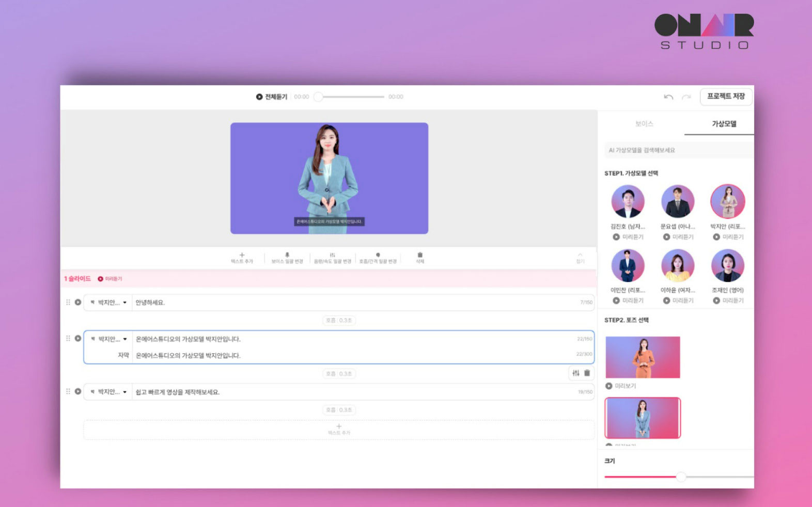
Task: Click the 텍스트 추가 plus toolbar icon
Action: pyautogui.click(x=242, y=258)
